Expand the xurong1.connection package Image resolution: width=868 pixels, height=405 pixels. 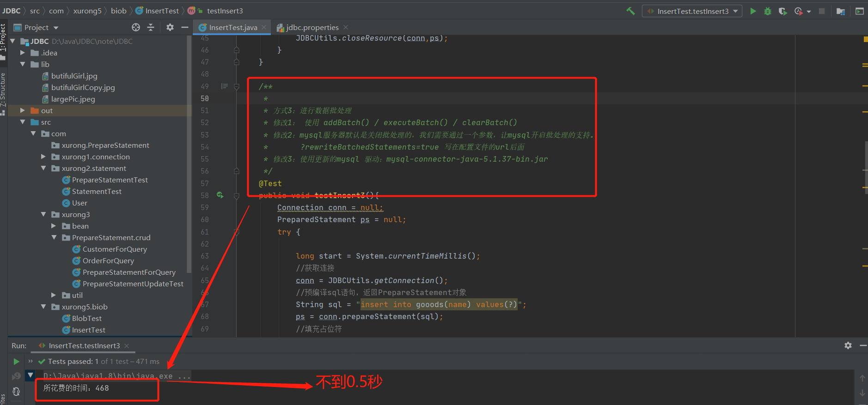pos(43,157)
